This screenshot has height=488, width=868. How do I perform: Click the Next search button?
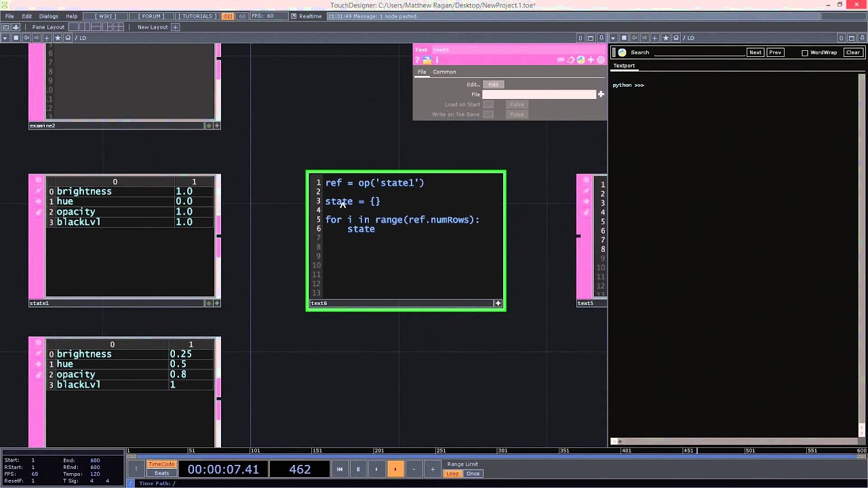[x=755, y=52]
